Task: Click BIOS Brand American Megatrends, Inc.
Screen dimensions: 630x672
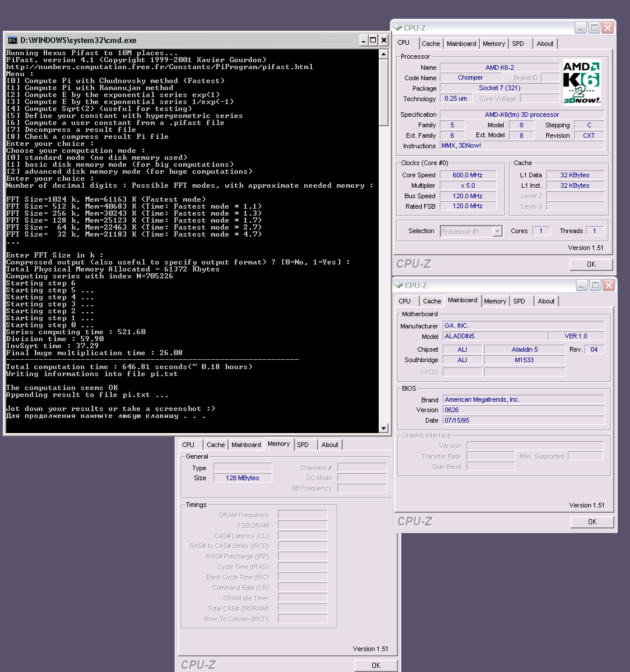Action: tap(523, 399)
